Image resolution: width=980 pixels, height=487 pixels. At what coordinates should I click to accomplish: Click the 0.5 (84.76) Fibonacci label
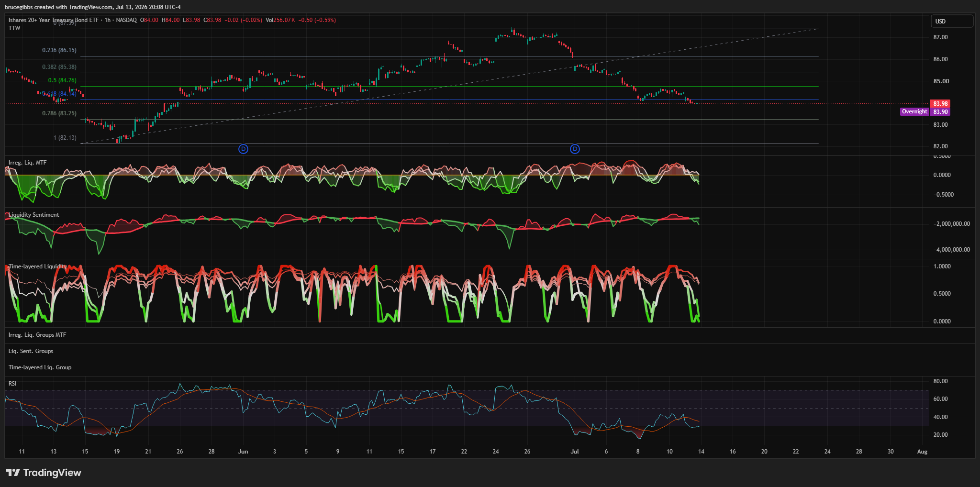(x=62, y=80)
